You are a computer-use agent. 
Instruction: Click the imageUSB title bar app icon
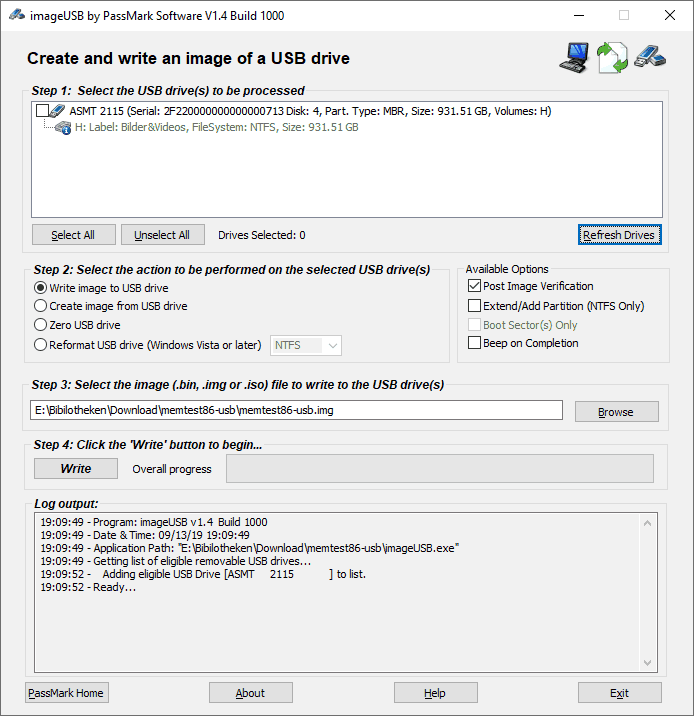pos(17,15)
